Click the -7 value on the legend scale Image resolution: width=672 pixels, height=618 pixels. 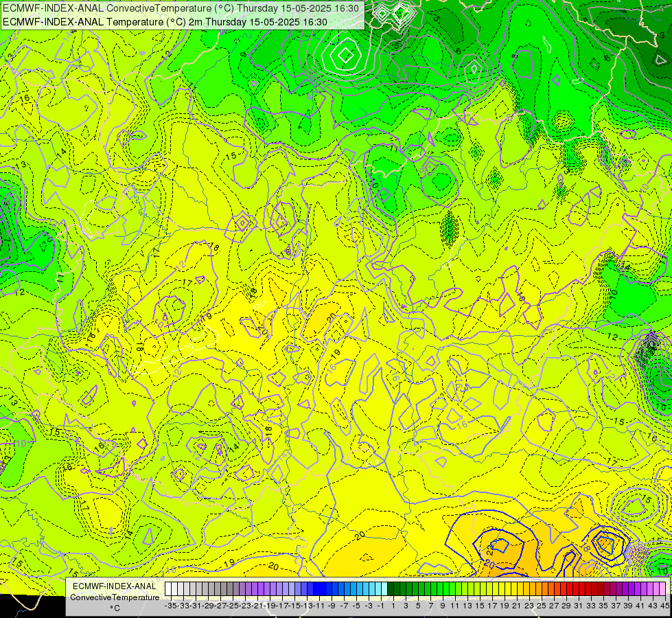[x=344, y=606]
